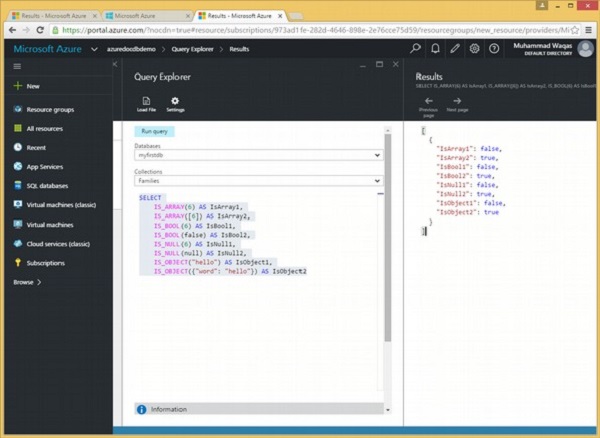The image size is (600, 438).
Task: Open Query Explorer Settings gear
Action: point(175,101)
